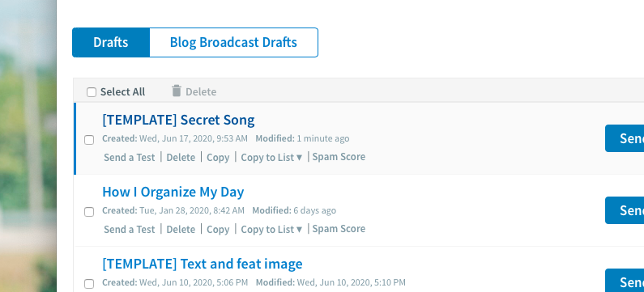Select the Text and feat image checkbox

tap(89, 283)
